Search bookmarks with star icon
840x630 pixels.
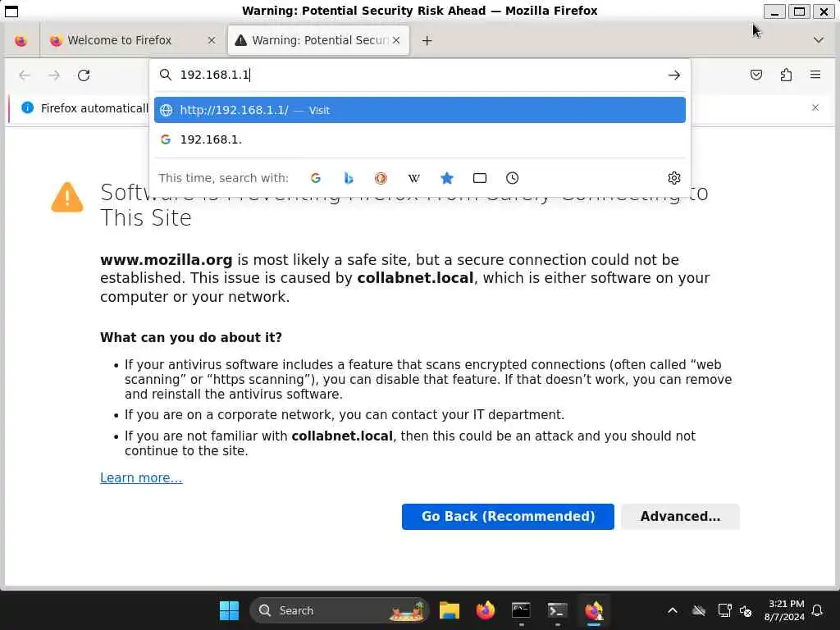447,178
